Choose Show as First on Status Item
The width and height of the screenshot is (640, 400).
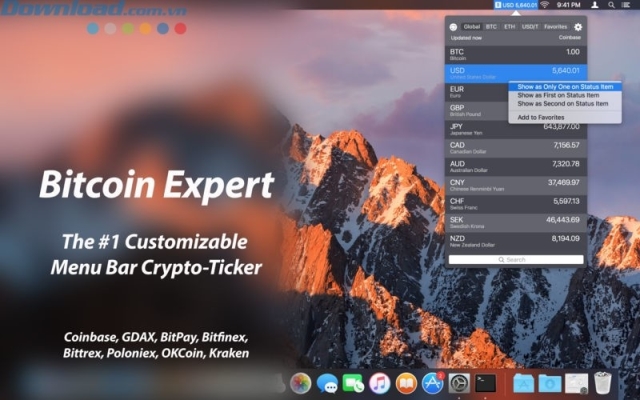(x=565, y=95)
